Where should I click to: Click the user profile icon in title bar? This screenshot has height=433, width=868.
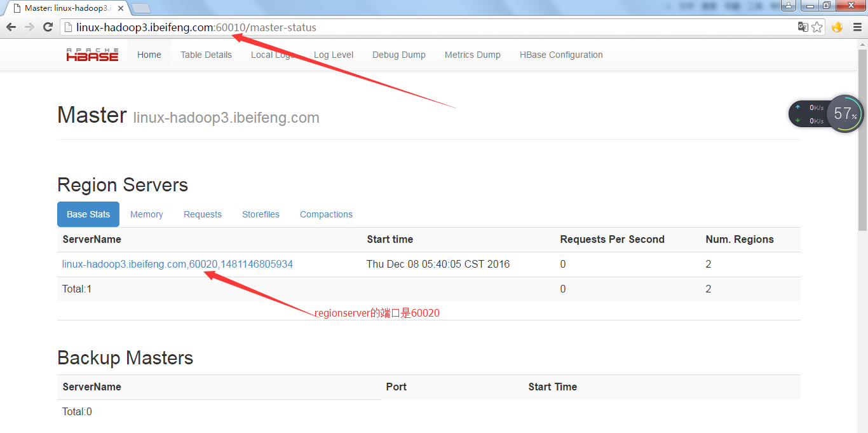tap(788, 6)
